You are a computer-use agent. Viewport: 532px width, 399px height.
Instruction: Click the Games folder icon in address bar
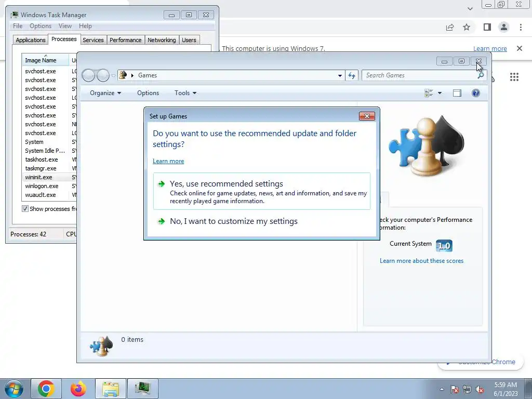coord(123,75)
